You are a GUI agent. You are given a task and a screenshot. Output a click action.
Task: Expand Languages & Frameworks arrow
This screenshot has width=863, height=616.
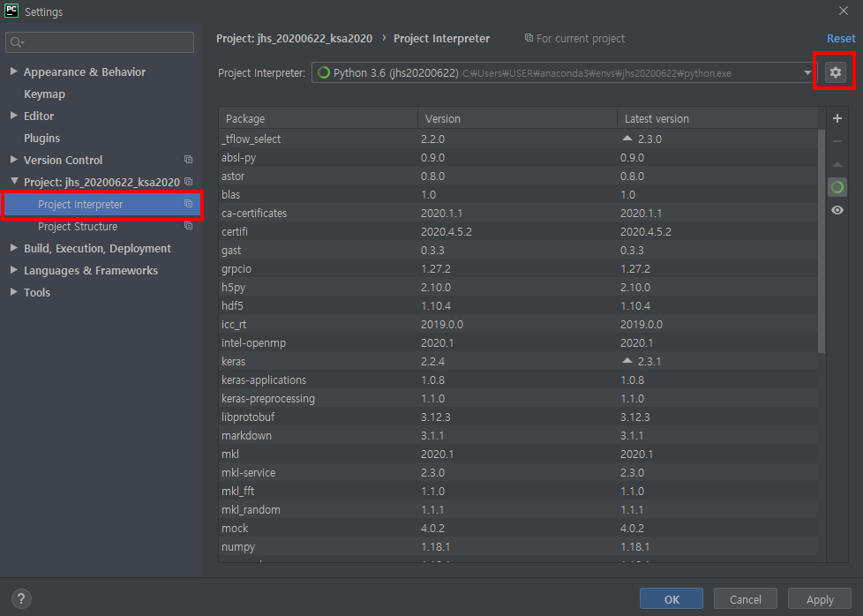(14, 270)
